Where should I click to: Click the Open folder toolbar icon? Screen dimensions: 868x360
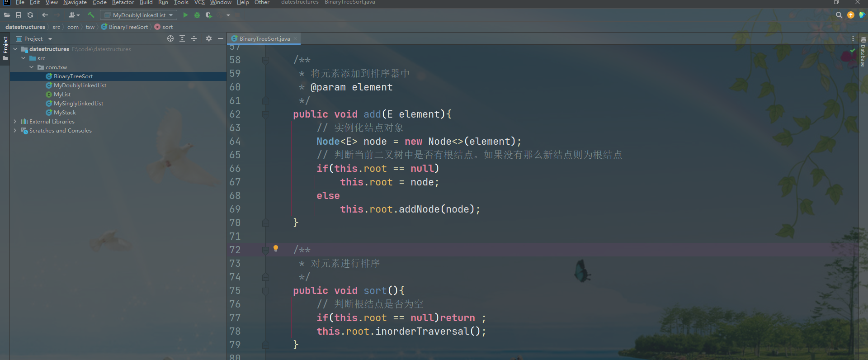point(7,15)
